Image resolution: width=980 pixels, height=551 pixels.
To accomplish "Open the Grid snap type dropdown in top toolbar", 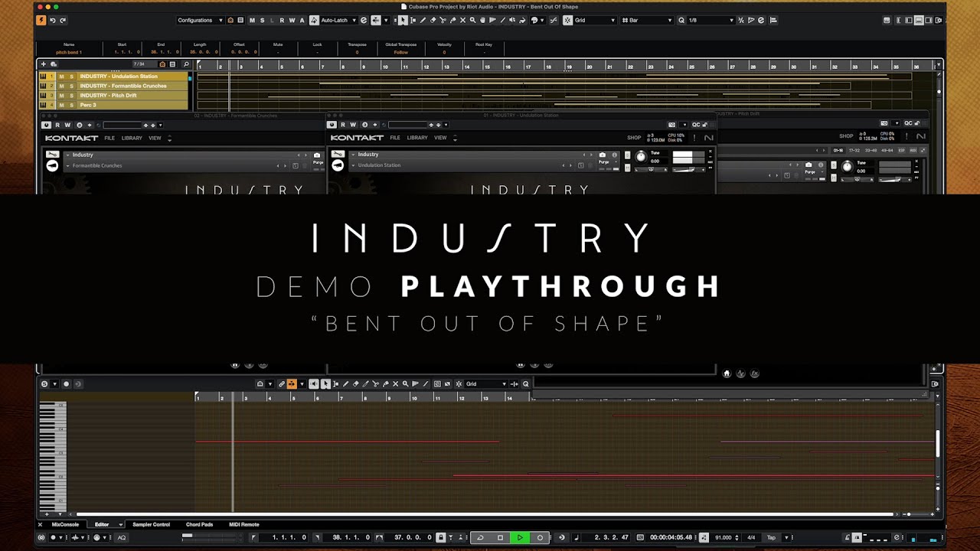I will (595, 20).
